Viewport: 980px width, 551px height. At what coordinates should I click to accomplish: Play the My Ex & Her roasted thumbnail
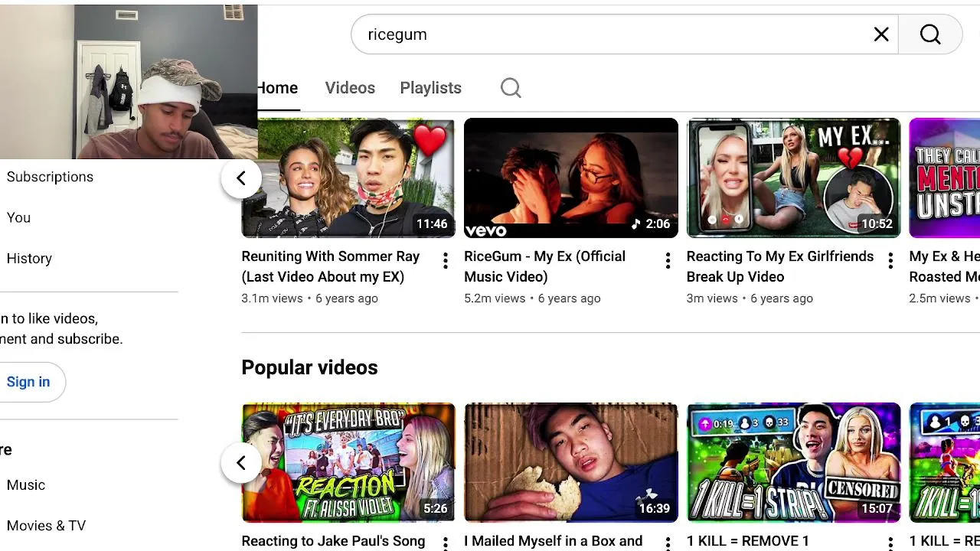click(945, 178)
